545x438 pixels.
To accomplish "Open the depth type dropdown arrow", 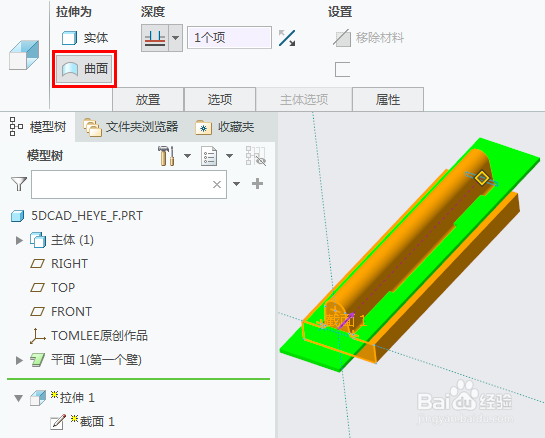I will point(176,38).
